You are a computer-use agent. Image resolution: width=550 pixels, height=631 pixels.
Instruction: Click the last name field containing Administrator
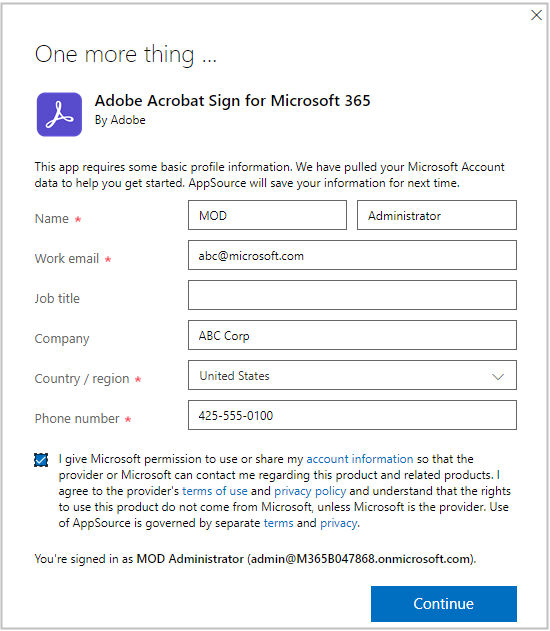[x=437, y=215]
